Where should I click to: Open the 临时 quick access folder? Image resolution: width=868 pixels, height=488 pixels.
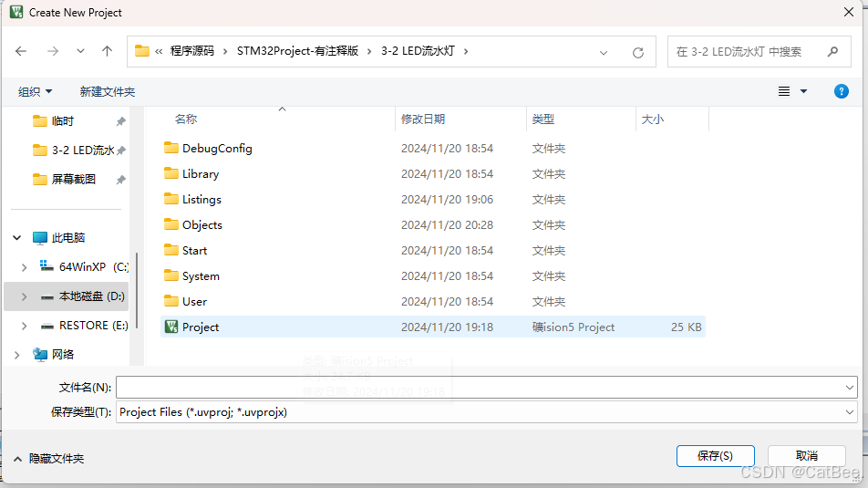coord(63,120)
